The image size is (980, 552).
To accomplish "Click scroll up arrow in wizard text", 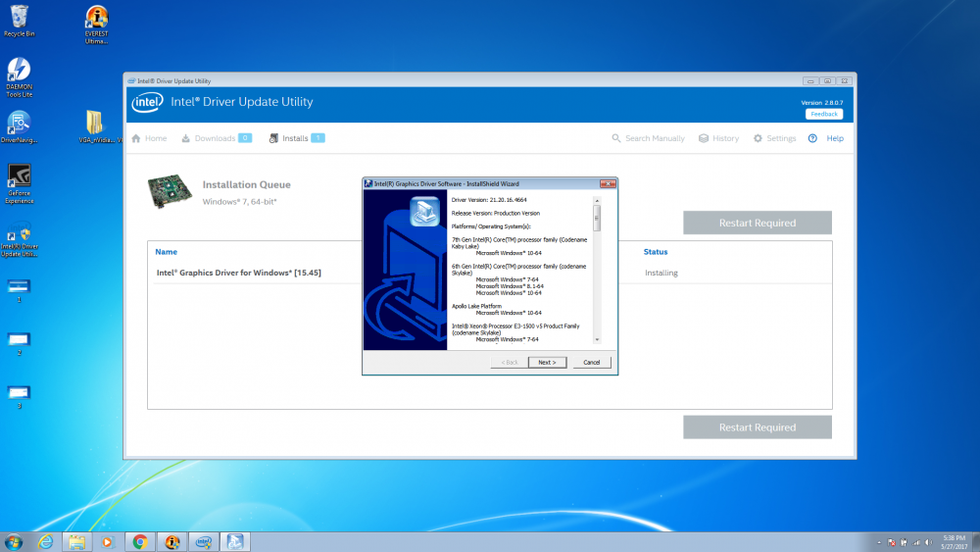I will tap(597, 201).
